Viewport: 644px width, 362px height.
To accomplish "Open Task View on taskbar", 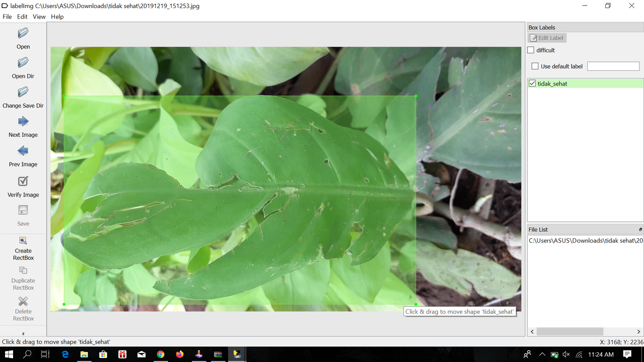I will (45, 354).
